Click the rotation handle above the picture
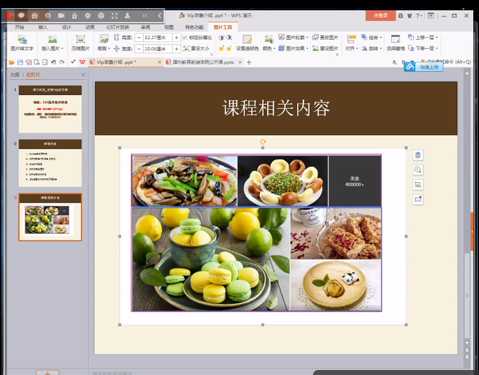The image size is (479, 375). pyautogui.click(x=262, y=141)
